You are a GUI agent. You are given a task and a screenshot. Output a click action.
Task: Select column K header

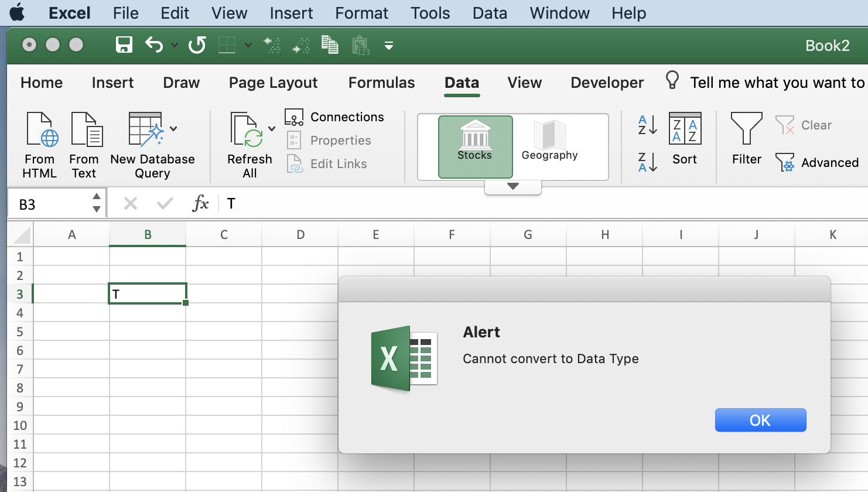tap(832, 235)
